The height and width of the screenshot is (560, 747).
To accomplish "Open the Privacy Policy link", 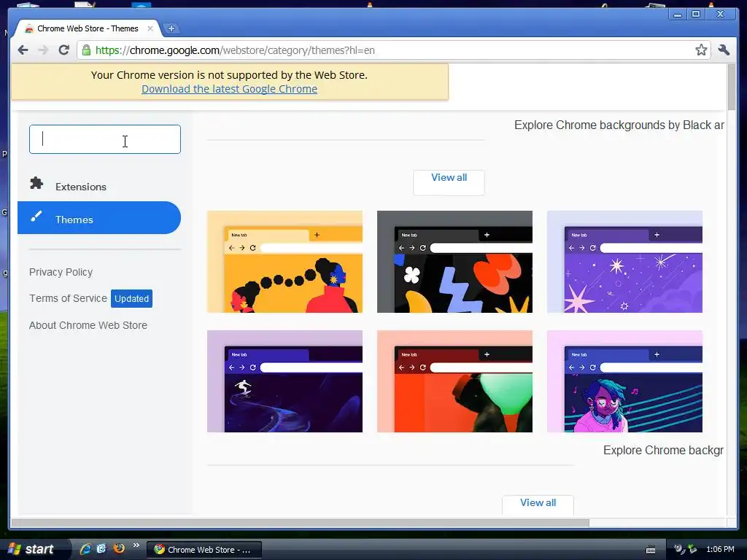I will point(61,272).
